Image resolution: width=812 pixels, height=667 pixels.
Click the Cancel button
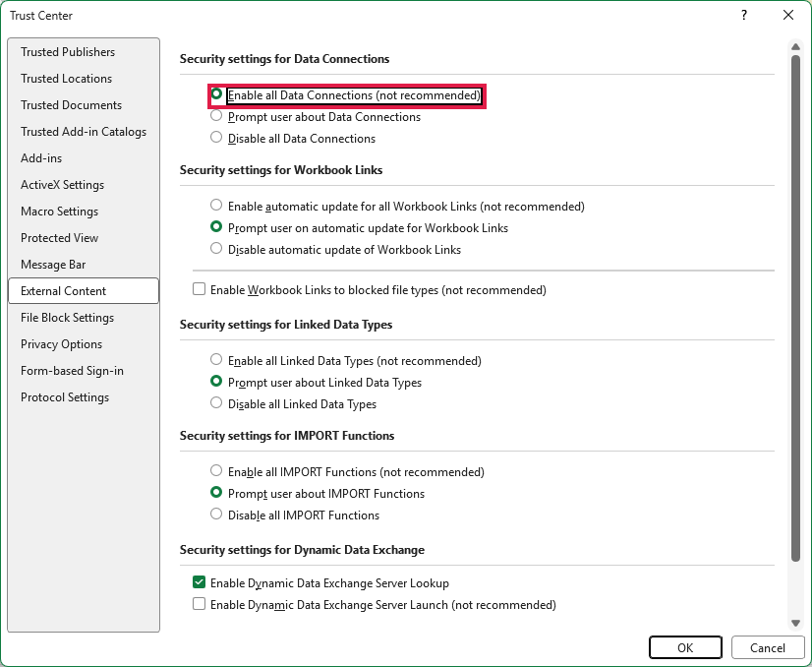click(x=768, y=648)
